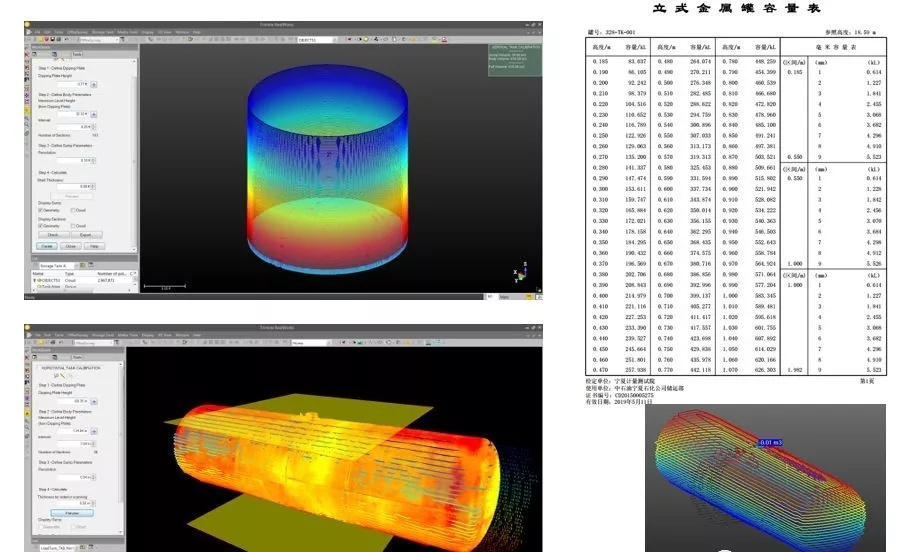The height and width of the screenshot is (552, 922).
Task: Click the Resolution field in lower panel
Action: (74, 477)
